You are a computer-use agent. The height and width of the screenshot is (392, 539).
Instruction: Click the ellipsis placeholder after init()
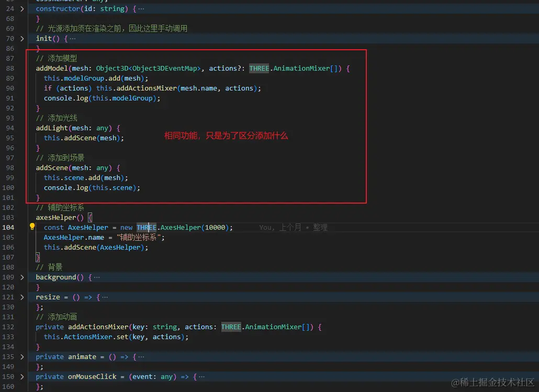point(72,38)
